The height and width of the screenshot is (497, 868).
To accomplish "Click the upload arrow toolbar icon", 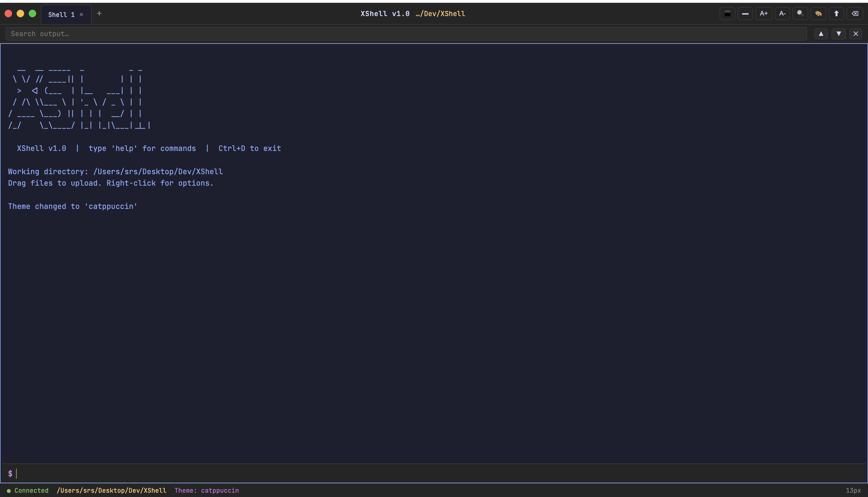I will click(837, 14).
